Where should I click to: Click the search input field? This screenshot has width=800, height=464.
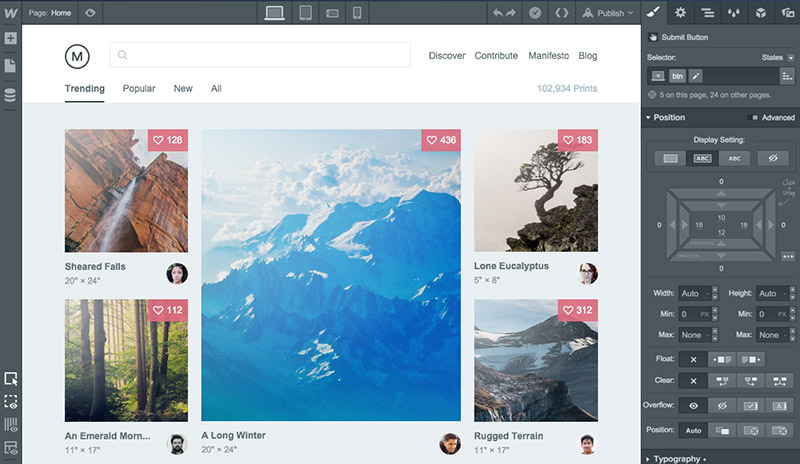click(260, 55)
